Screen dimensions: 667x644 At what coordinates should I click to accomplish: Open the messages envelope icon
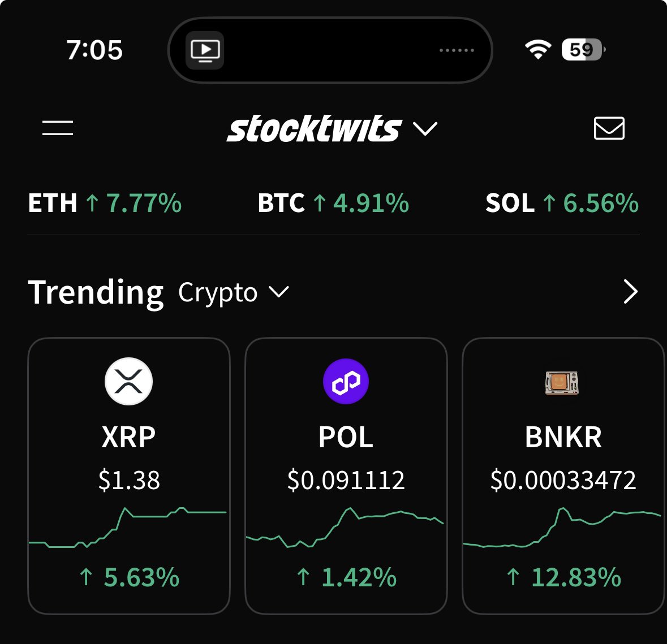(609, 128)
